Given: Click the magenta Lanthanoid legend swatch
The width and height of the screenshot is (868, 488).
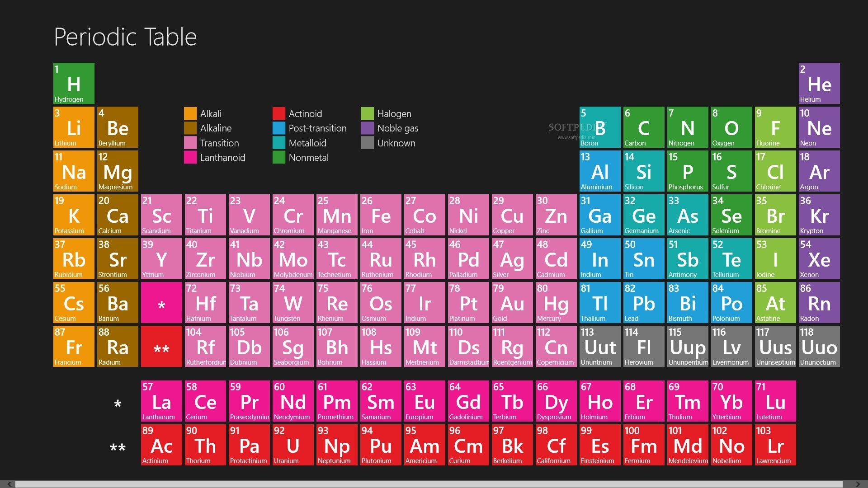Looking at the screenshot, I should pos(190,157).
